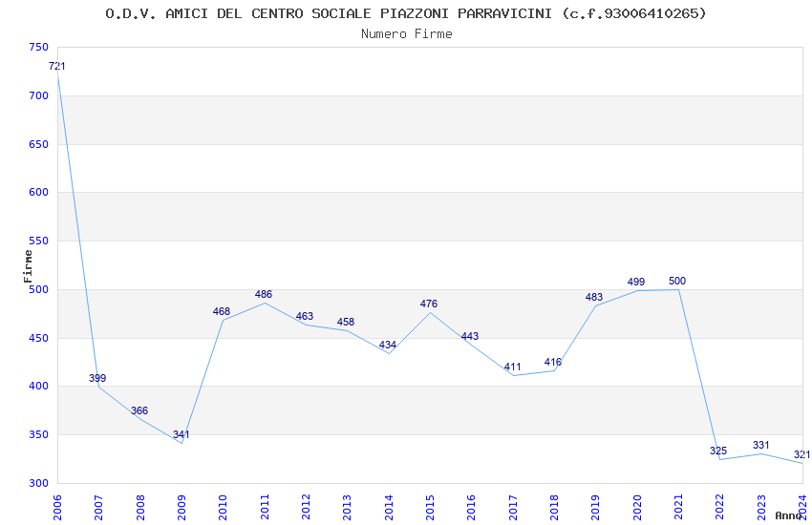Select the data label 399
This screenshot has width=812, height=525.
[97, 378]
